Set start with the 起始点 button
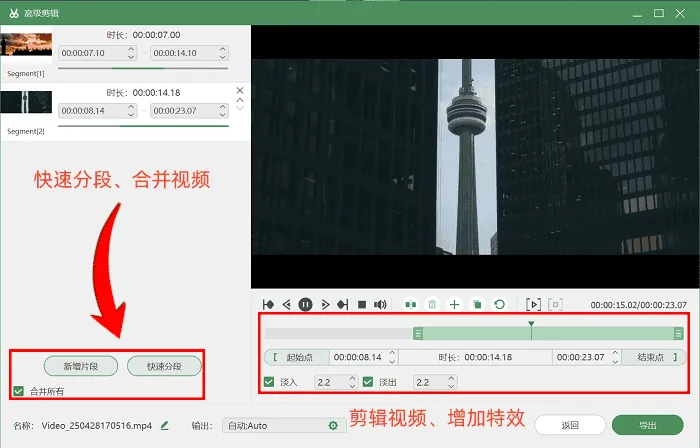This screenshot has height=448, width=700. [297, 357]
